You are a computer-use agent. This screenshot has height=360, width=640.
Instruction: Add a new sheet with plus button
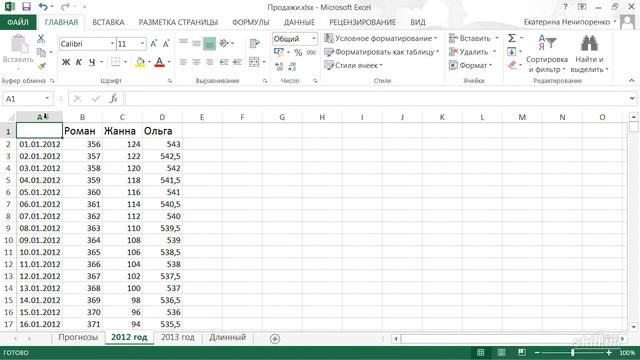click(275, 338)
